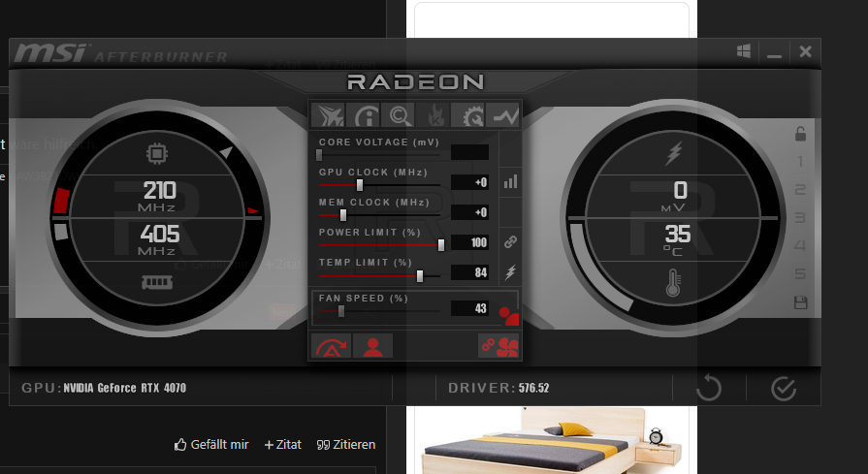This screenshot has width=868, height=474.
Task: Click the 'Zitieren' quote link in forum
Action: (346, 444)
